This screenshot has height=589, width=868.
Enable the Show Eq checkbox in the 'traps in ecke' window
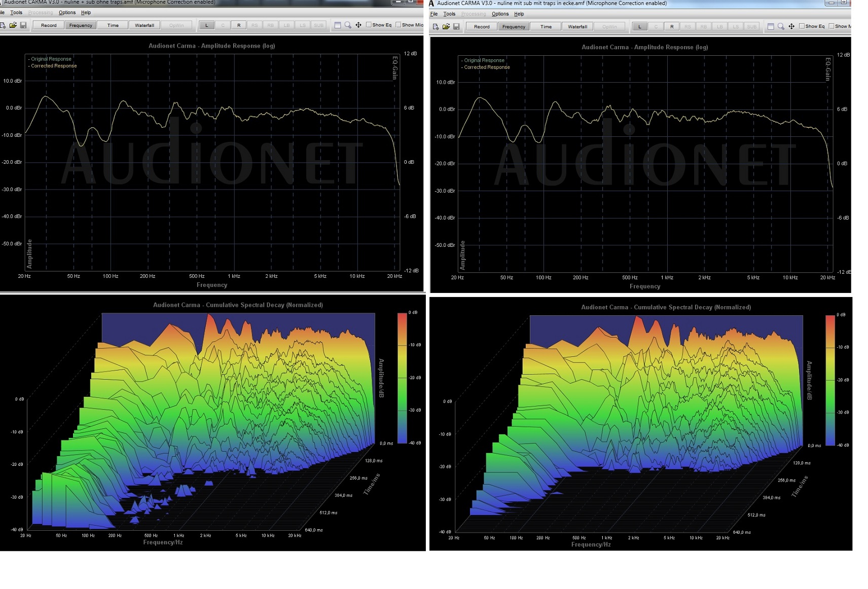[802, 26]
